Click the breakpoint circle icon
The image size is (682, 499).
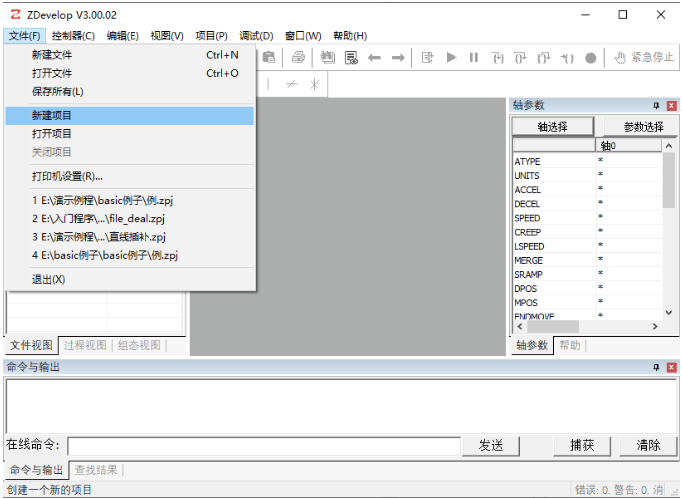pyautogui.click(x=590, y=58)
